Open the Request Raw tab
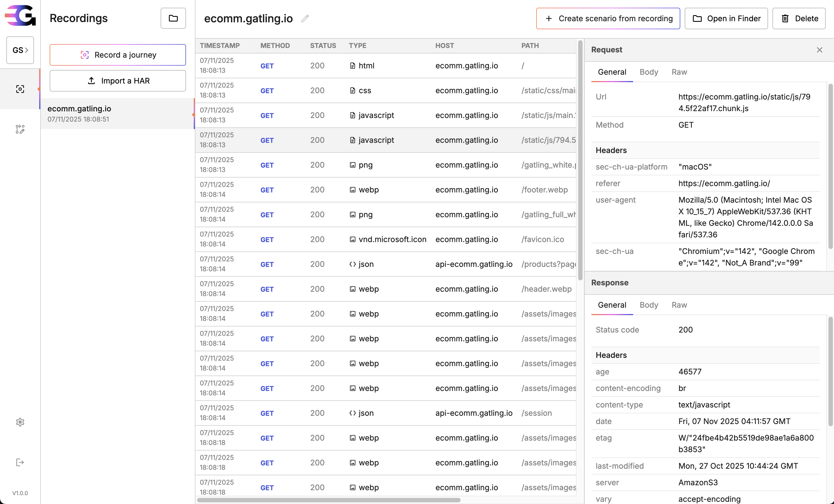The image size is (834, 504). [x=679, y=72]
